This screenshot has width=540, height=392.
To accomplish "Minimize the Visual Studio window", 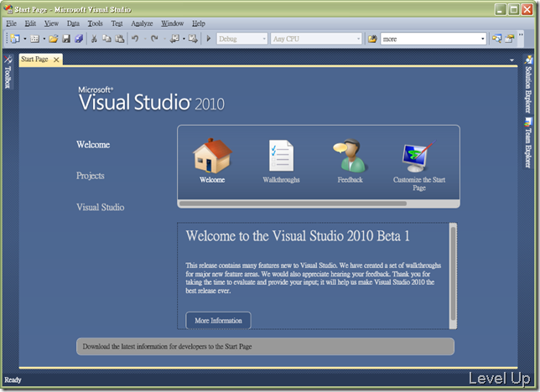I will 501,9.
